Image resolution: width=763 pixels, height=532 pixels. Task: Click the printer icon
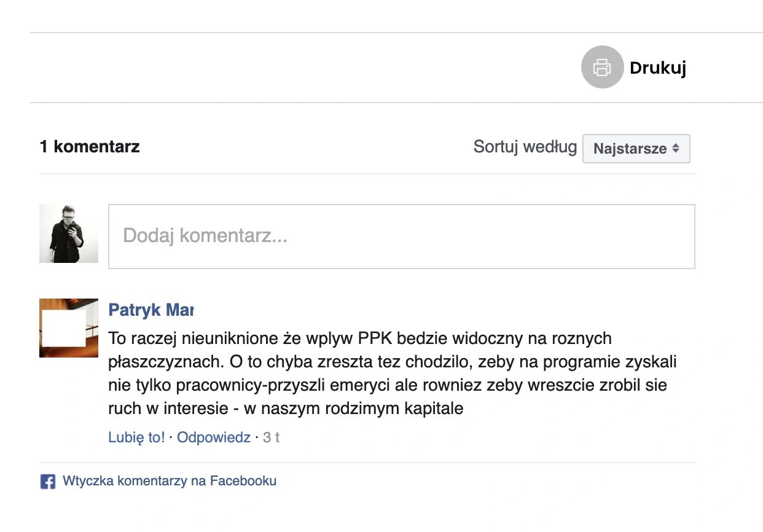pyautogui.click(x=602, y=67)
